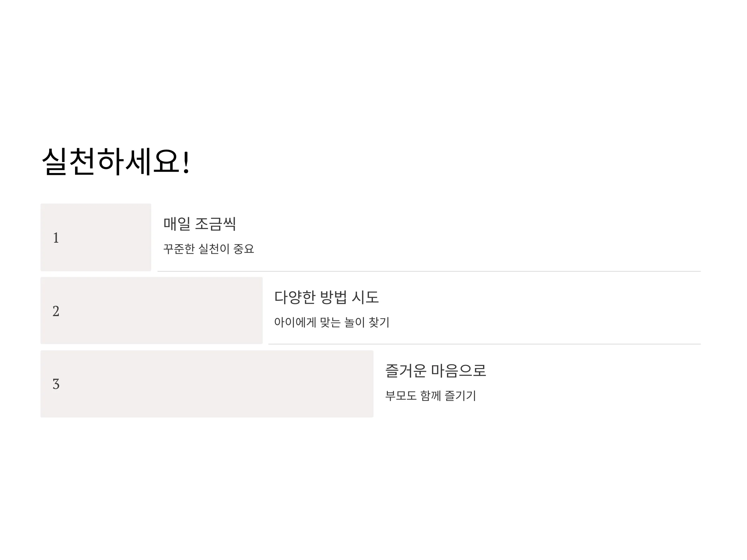This screenshot has width=747, height=560.
Task: Click the number 2 label
Action: [x=56, y=311]
